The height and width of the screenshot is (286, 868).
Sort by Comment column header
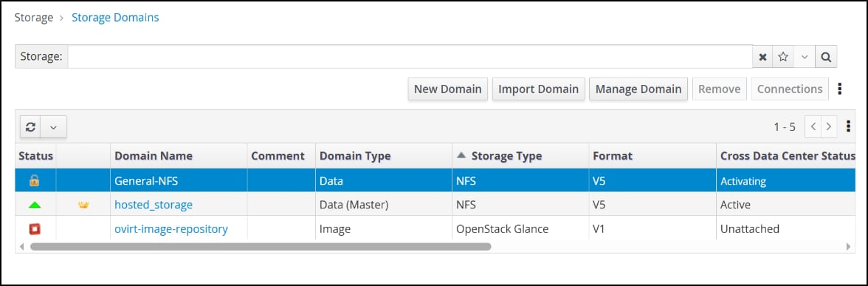281,156
